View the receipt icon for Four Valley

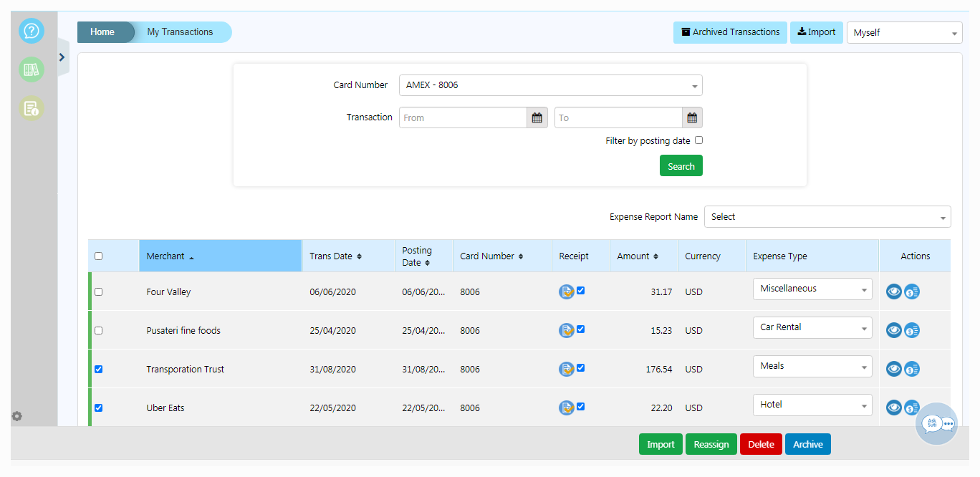click(567, 291)
